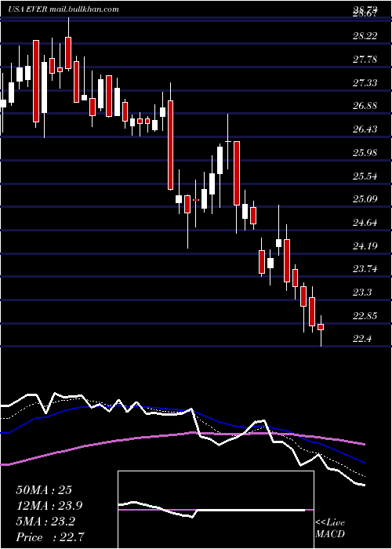Click the 25.98 price axis label
This screenshot has width=392, height=549.
(x=365, y=153)
